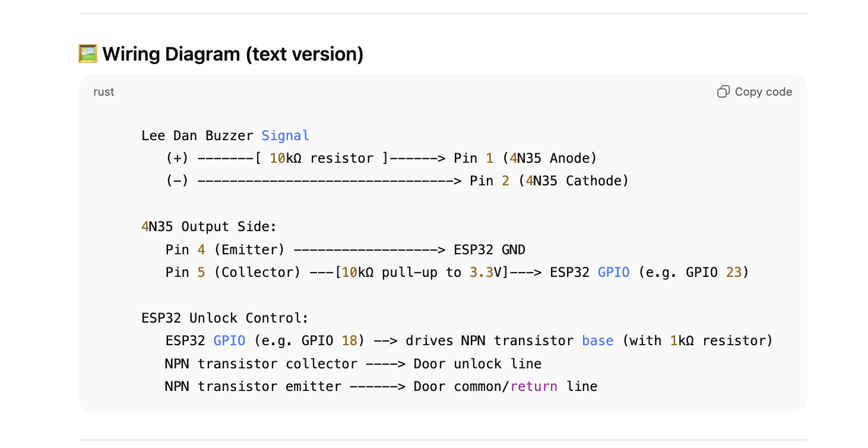Screen dimensions: 868x448
Task: Click the picture emoji in the heading
Action: (88, 53)
